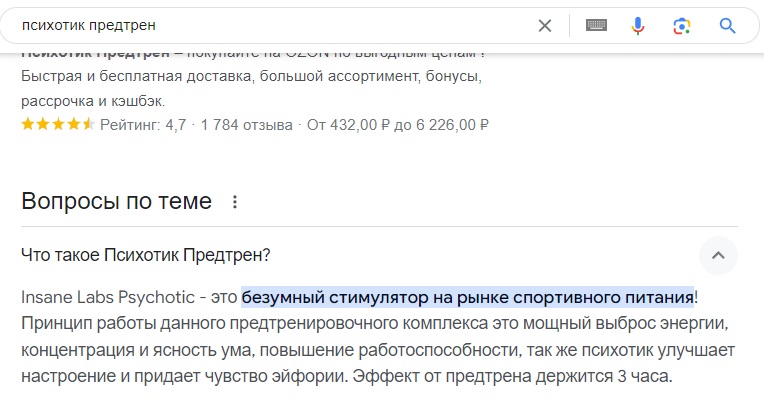Click the Быстрая и бесплатная доставка snippet line
This screenshot has height=409, width=764.
tap(251, 76)
